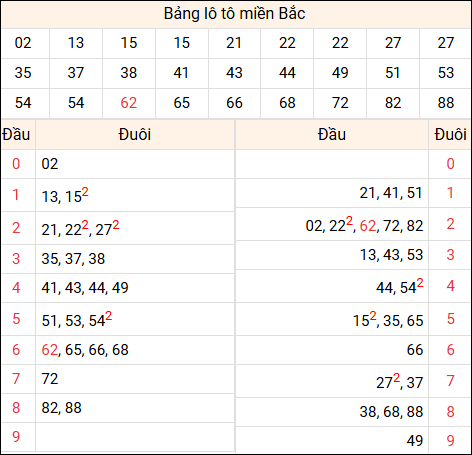
Task: Select the left table row '82, 88'
Action: click(x=135, y=408)
